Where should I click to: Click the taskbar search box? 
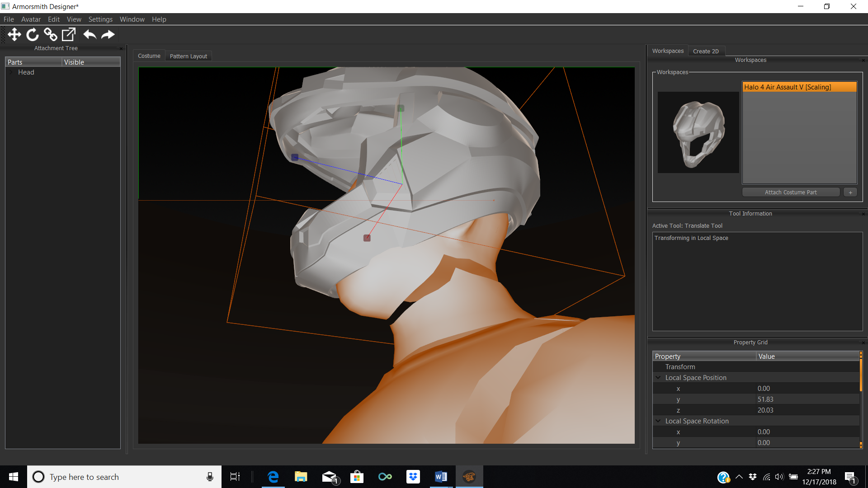[x=124, y=477]
